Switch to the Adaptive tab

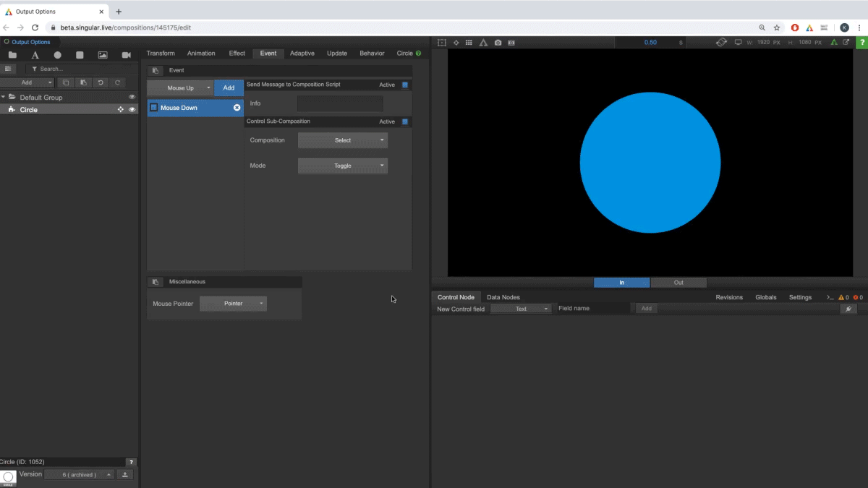pyautogui.click(x=302, y=53)
